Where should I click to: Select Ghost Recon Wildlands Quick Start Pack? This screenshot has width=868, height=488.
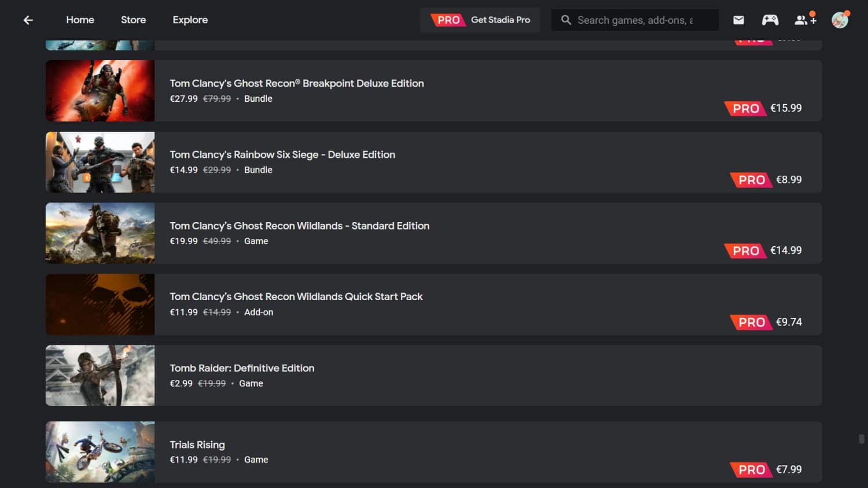click(x=296, y=297)
